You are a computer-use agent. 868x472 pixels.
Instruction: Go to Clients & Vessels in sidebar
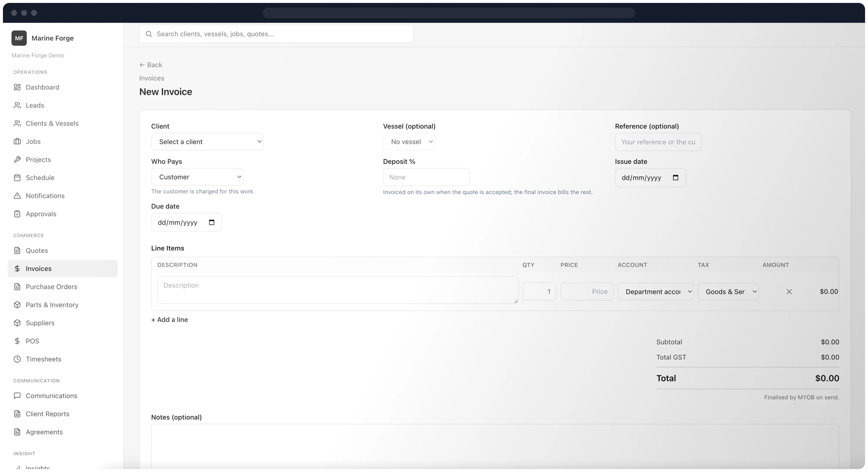(63, 124)
